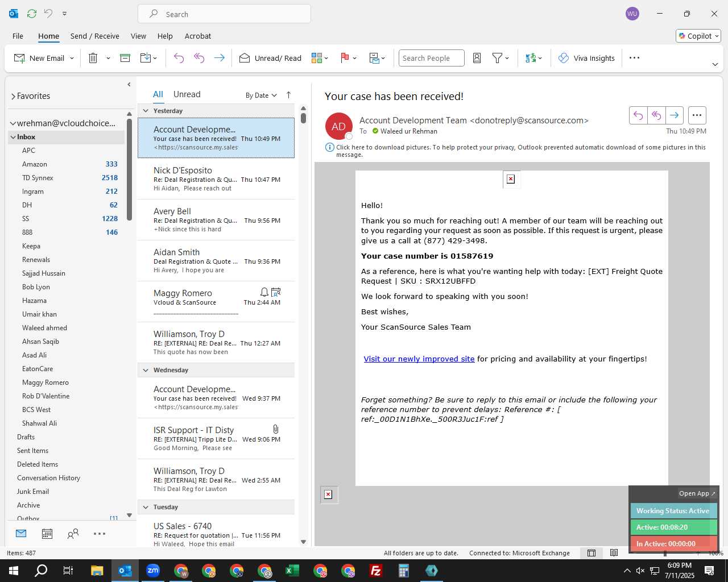This screenshot has height=582, width=728.
Task: Collapse the Yesterday message group
Action: point(146,111)
